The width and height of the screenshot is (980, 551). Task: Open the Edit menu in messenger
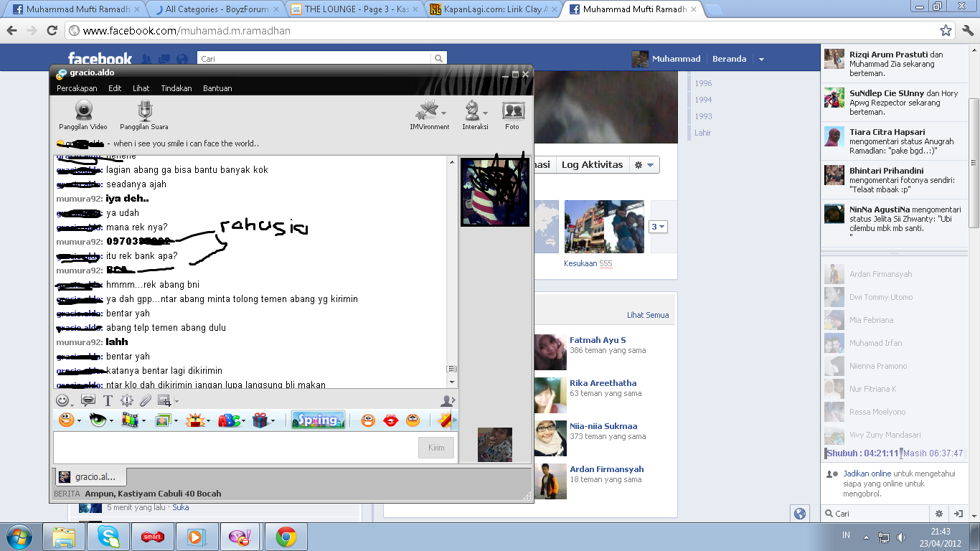[x=115, y=88]
